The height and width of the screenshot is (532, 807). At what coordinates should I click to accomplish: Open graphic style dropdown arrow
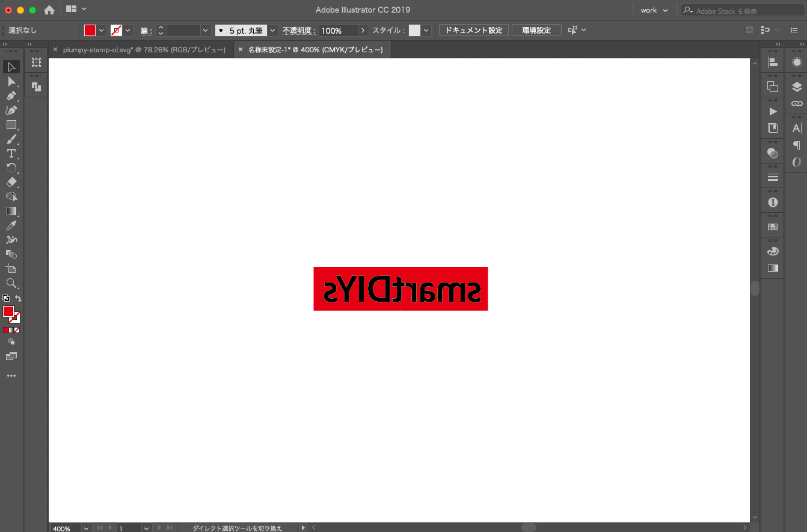(426, 30)
